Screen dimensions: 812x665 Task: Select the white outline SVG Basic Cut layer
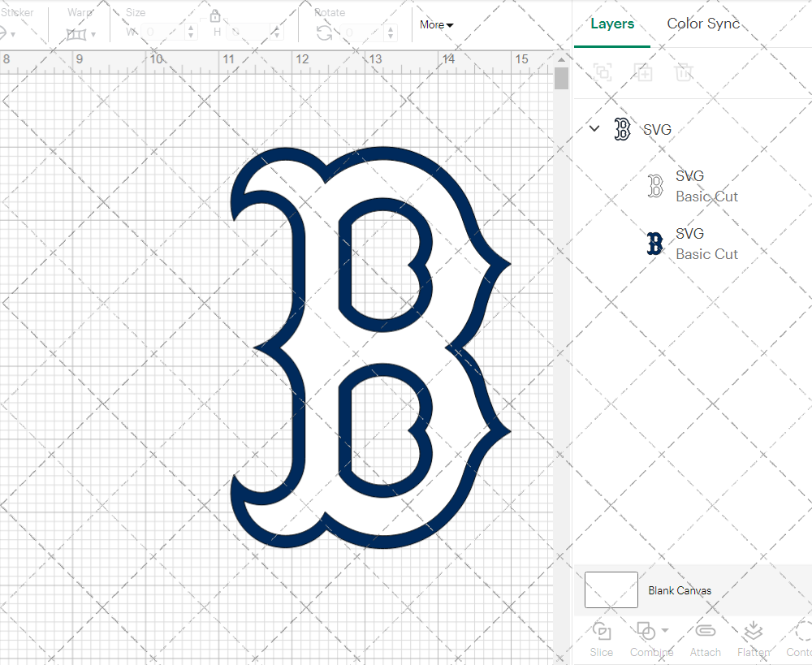point(694,186)
